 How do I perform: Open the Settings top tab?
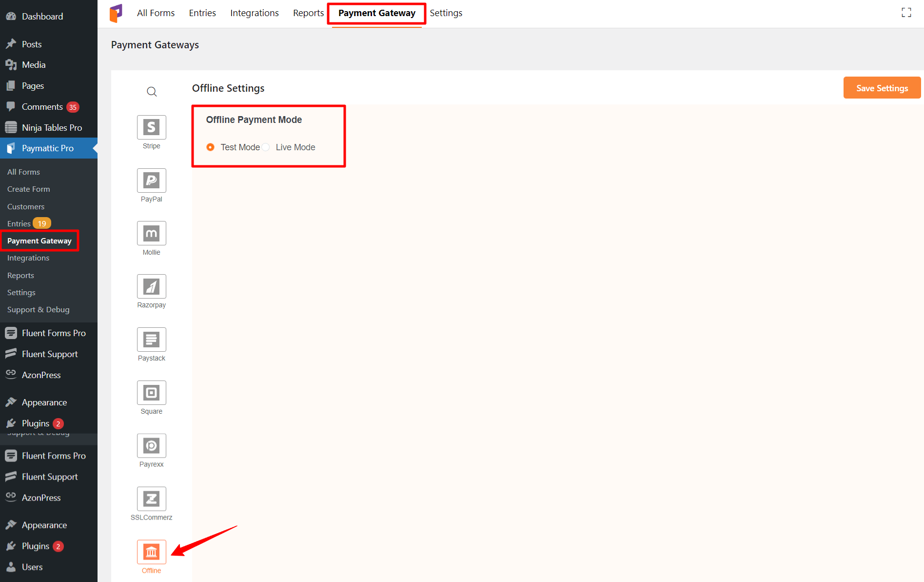446,13
